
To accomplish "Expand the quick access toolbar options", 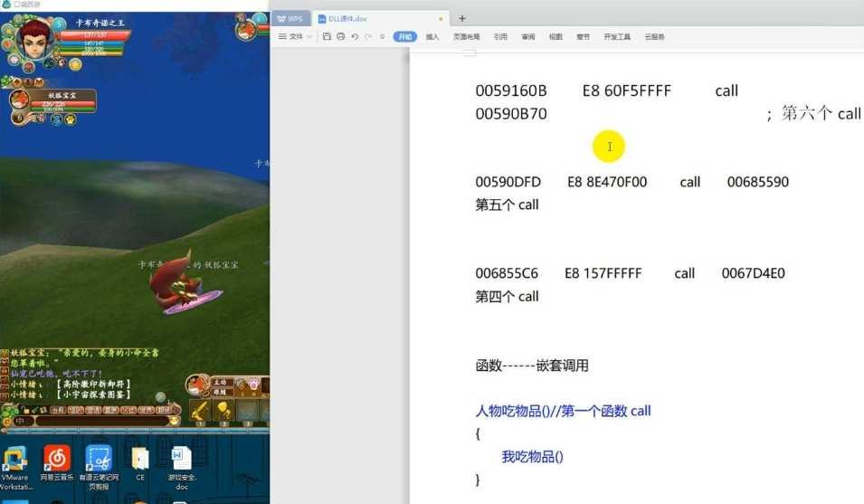I will (382, 36).
